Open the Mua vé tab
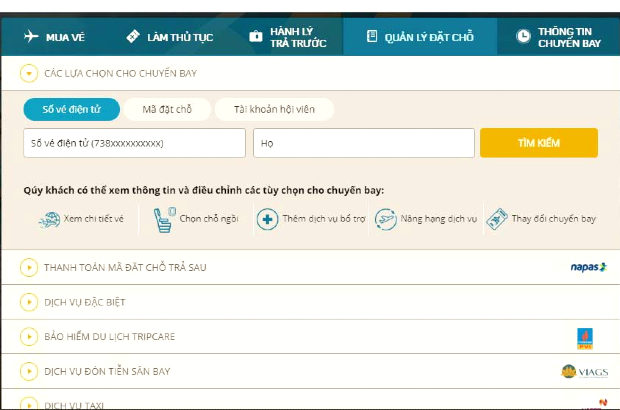Viewport: 620px width, 410px height. pos(54,37)
